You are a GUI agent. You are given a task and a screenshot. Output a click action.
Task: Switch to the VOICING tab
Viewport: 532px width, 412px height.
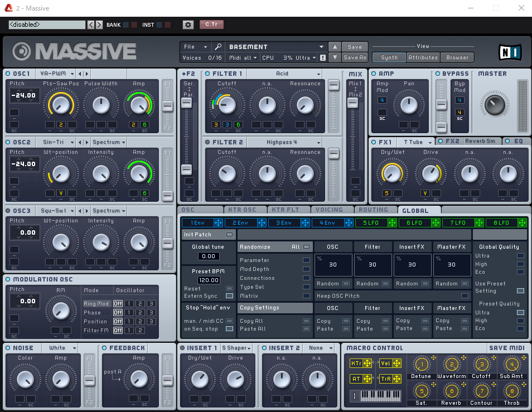(329, 210)
